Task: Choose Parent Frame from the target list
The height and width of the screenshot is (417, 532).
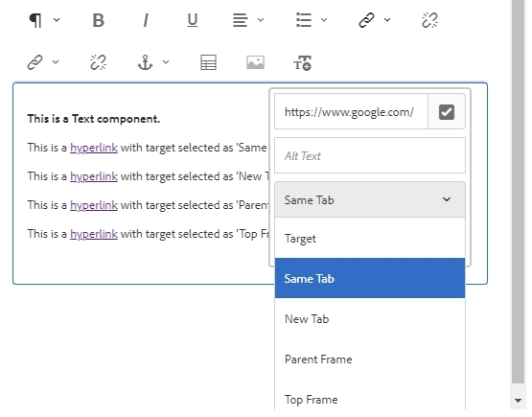Action: coord(370,359)
